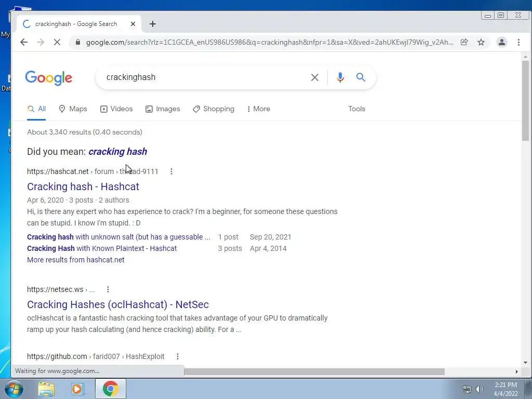Image resolution: width=532 pixels, height=399 pixels.
Task: Switch to the Maps search tab
Action: point(73,109)
